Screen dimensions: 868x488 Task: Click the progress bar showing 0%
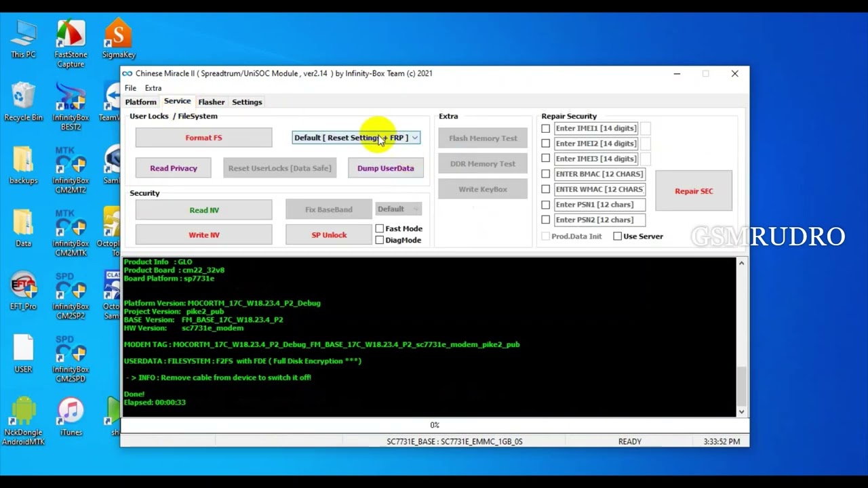tap(435, 425)
